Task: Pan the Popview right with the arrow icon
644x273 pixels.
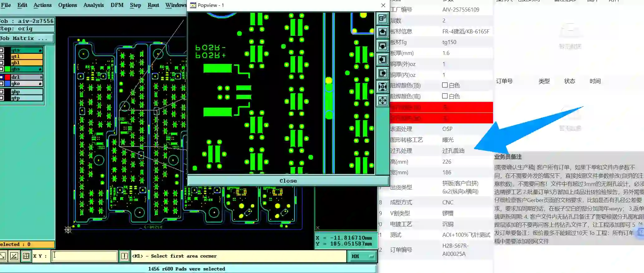Action: (x=382, y=73)
